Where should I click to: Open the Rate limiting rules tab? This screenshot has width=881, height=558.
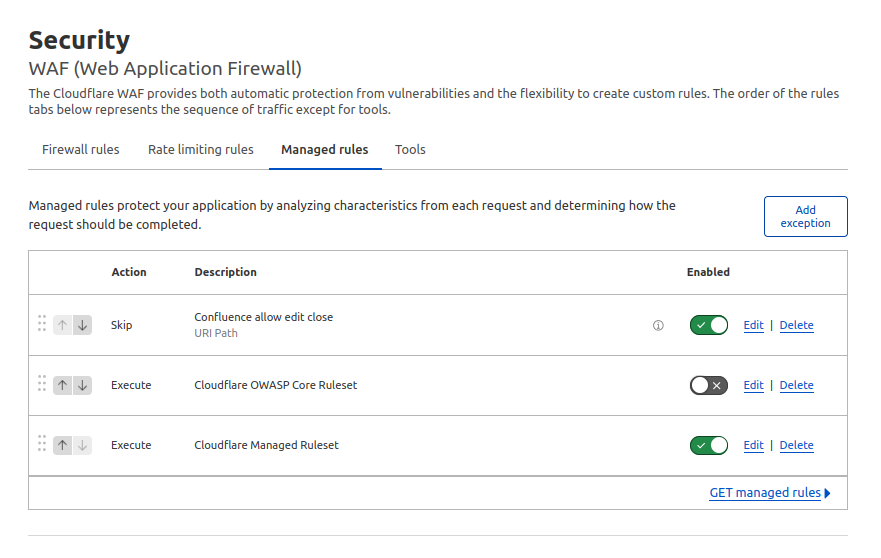pos(201,149)
